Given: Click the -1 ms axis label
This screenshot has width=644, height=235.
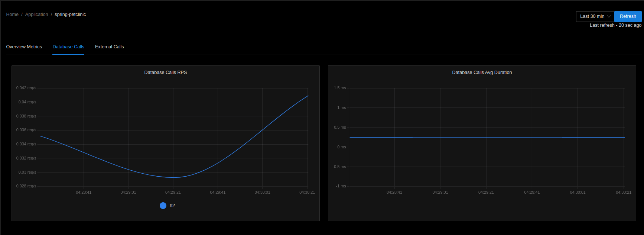Looking at the screenshot, I should [x=341, y=186].
